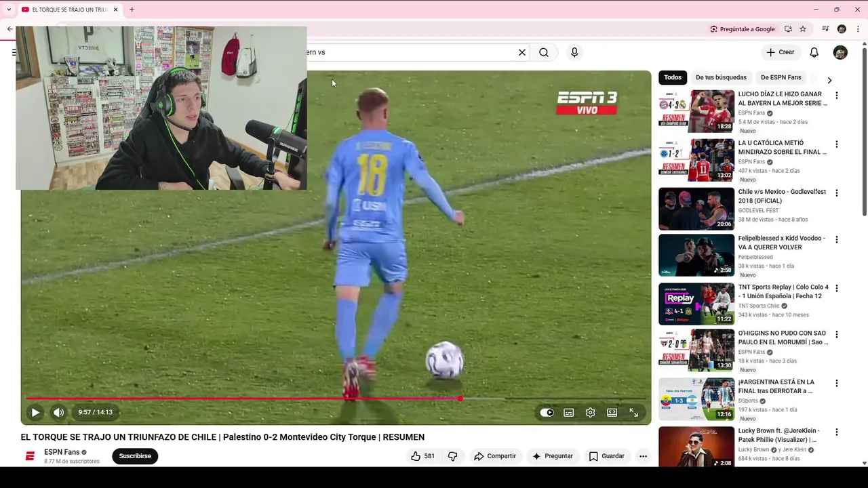868x488 pixels.
Task: Open the TNT Sports Chile channel name
Action: point(759,306)
